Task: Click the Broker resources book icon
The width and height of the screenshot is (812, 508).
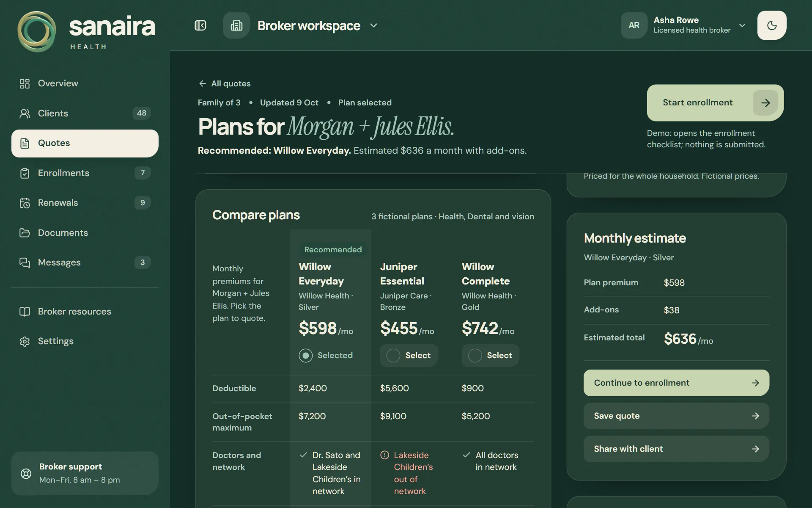Action: [25, 312]
